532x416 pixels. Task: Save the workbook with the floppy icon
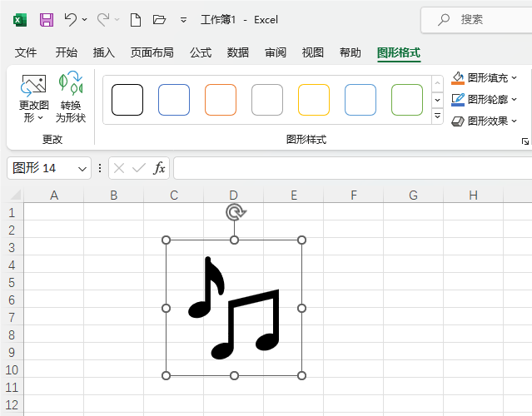click(x=47, y=20)
